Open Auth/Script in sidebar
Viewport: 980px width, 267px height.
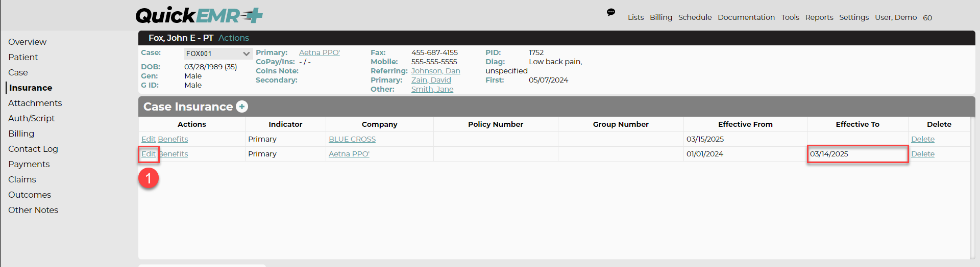(x=31, y=118)
